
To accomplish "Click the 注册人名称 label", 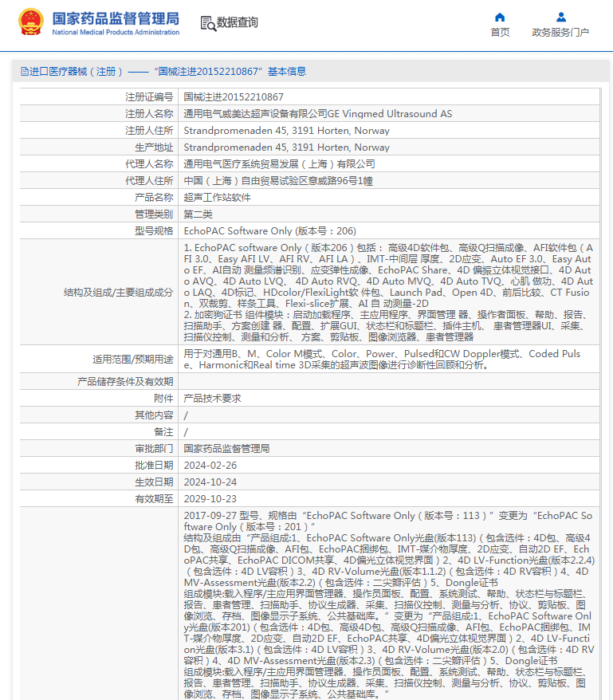I will [x=149, y=114].
